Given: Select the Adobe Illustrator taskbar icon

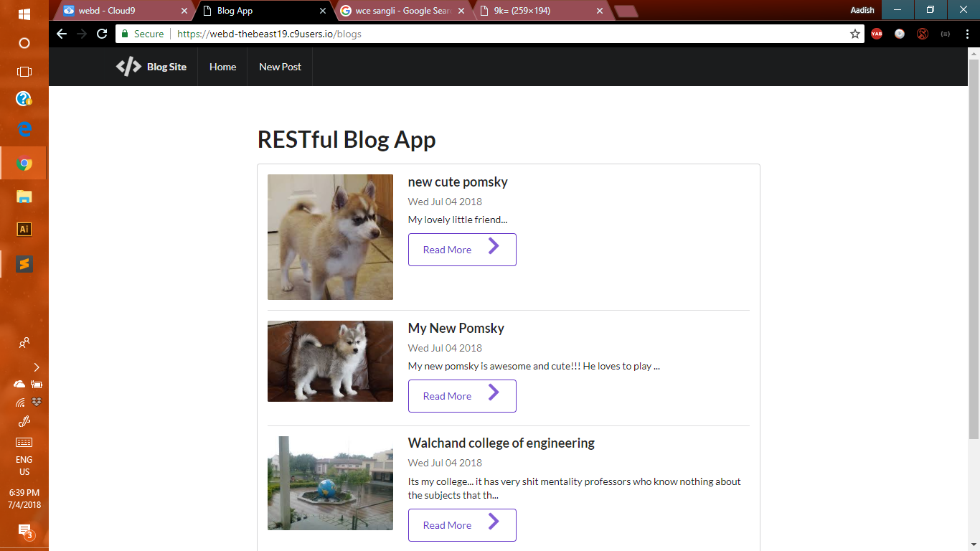Looking at the screenshot, I should 24,229.
